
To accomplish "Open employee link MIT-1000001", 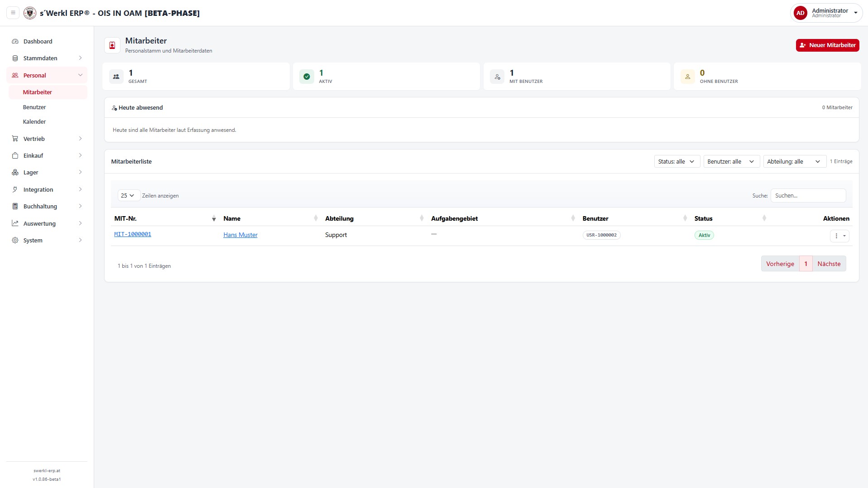I will (133, 234).
